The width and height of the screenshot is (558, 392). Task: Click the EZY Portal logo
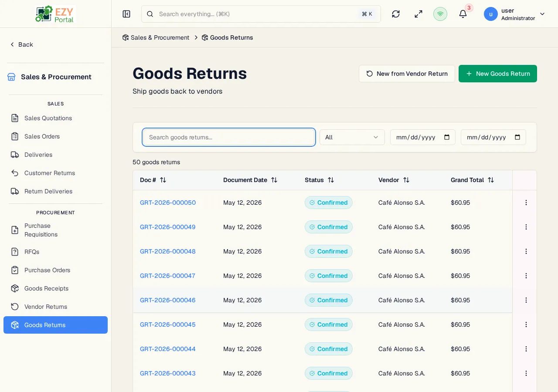55,14
